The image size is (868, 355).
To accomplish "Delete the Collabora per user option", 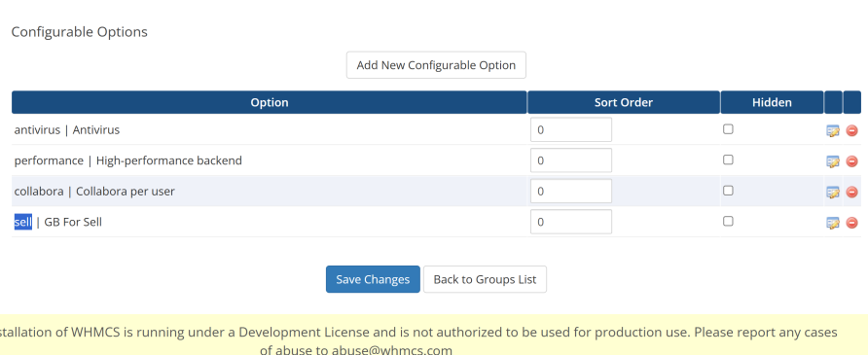I will [x=852, y=192].
